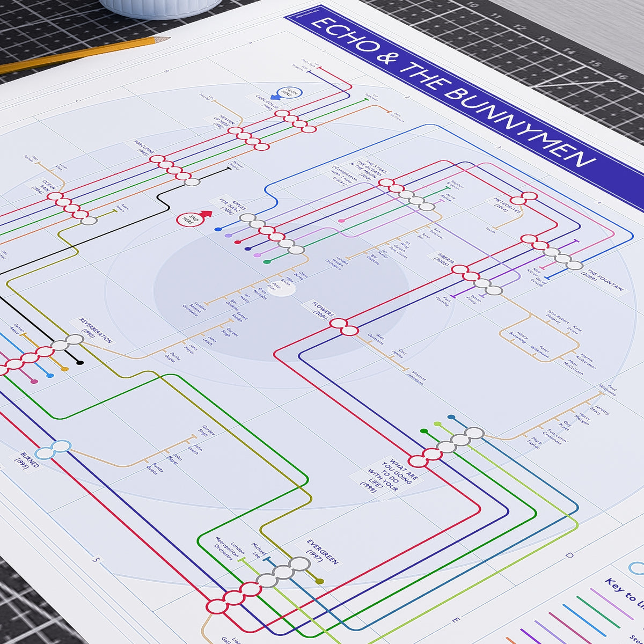Click the 'London Metropolitan Orchestra' label
The image size is (644, 644).
click(x=230, y=549)
